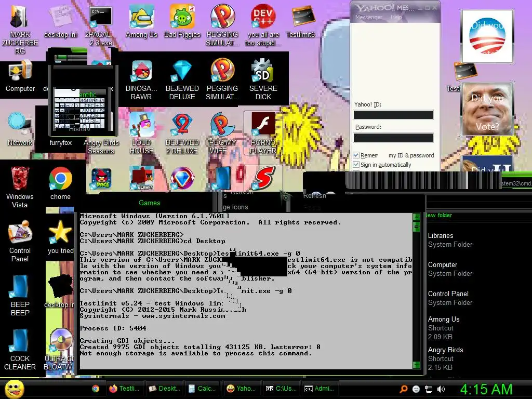532x399 pixels.
Task: Click the magnifier icon in the system tray
Action: (x=403, y=389)
